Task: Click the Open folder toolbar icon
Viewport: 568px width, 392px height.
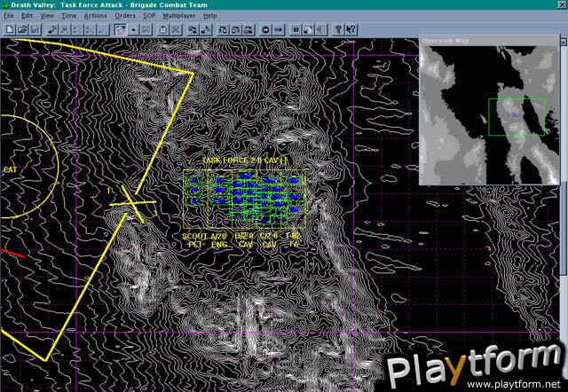Action: tap(22, 29)
